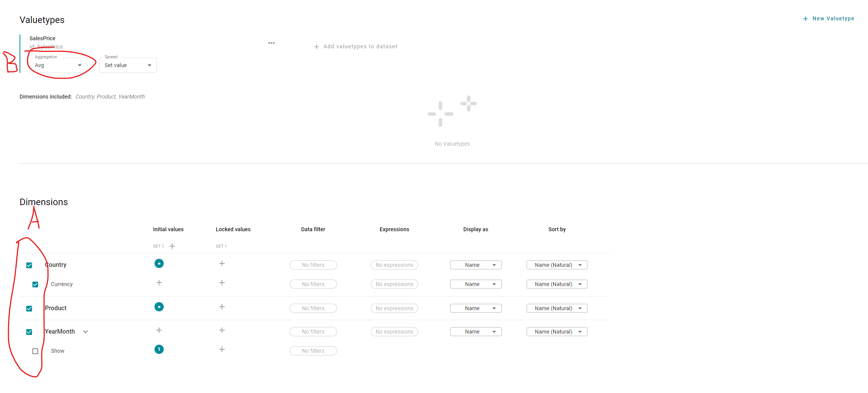Open the SalesPrice three-dot options menu

pos(271,43)
